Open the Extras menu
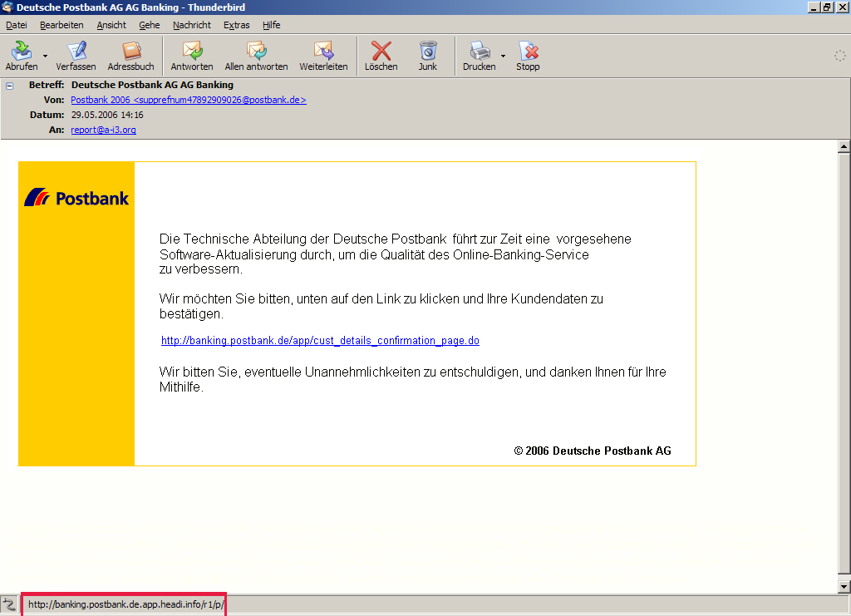The image size is (851, 616). pyautogui.click(x=237, y=25)
